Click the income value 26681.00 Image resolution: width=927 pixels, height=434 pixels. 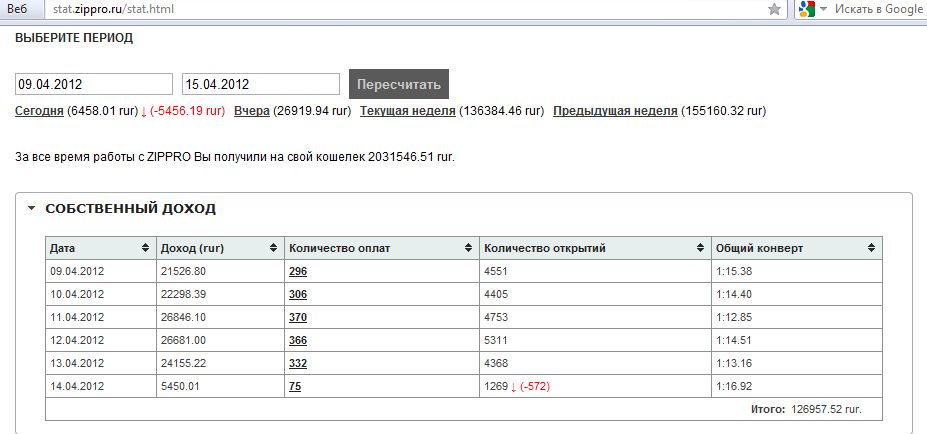click(183, 341)
